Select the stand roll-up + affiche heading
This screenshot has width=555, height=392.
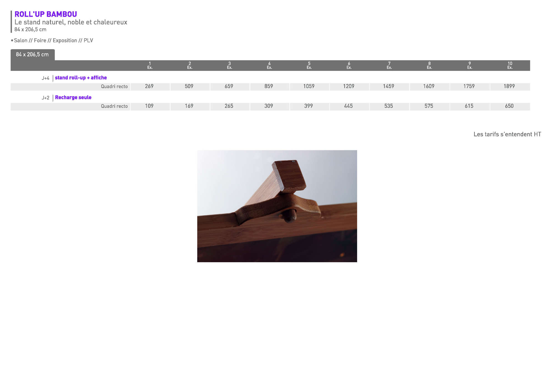81,78
